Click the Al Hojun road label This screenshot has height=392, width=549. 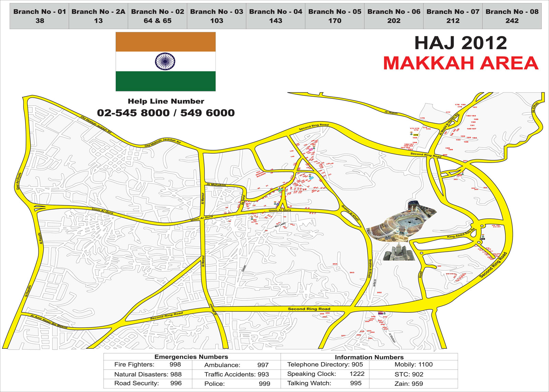[x=391, y=112]
